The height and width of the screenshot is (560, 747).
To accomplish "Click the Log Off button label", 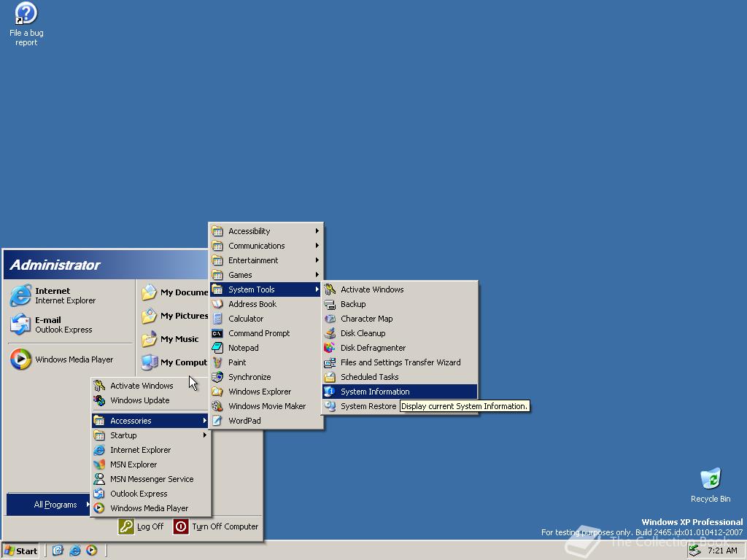I will (150, 526).
